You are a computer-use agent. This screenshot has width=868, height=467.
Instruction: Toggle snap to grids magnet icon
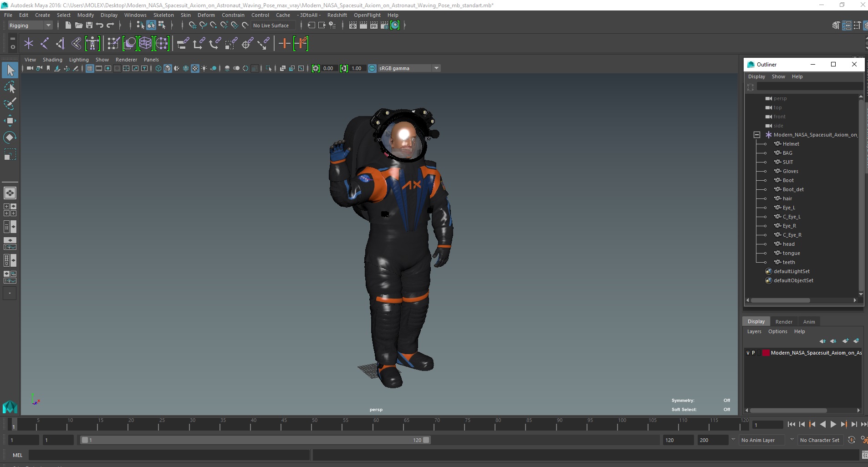[193, 25]
